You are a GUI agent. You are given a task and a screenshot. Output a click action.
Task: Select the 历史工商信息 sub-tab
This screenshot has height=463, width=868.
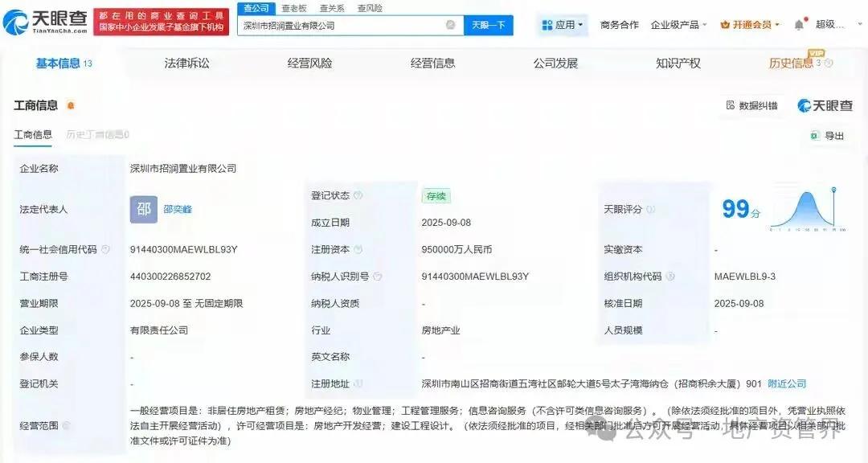point(97,134)
